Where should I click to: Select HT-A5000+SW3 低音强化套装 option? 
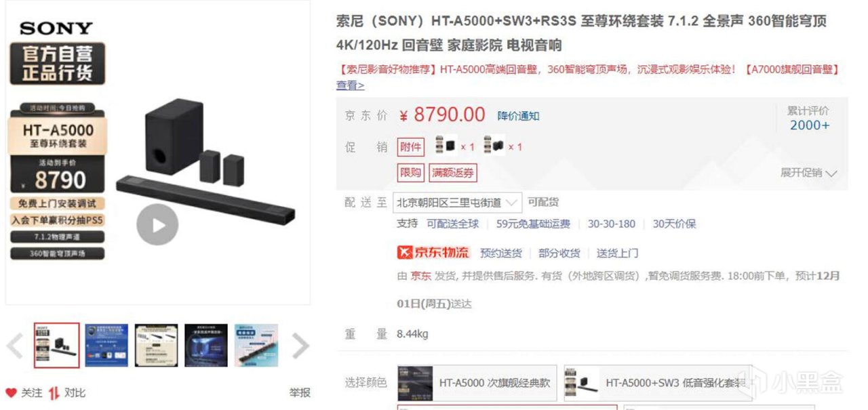(658, 383)
